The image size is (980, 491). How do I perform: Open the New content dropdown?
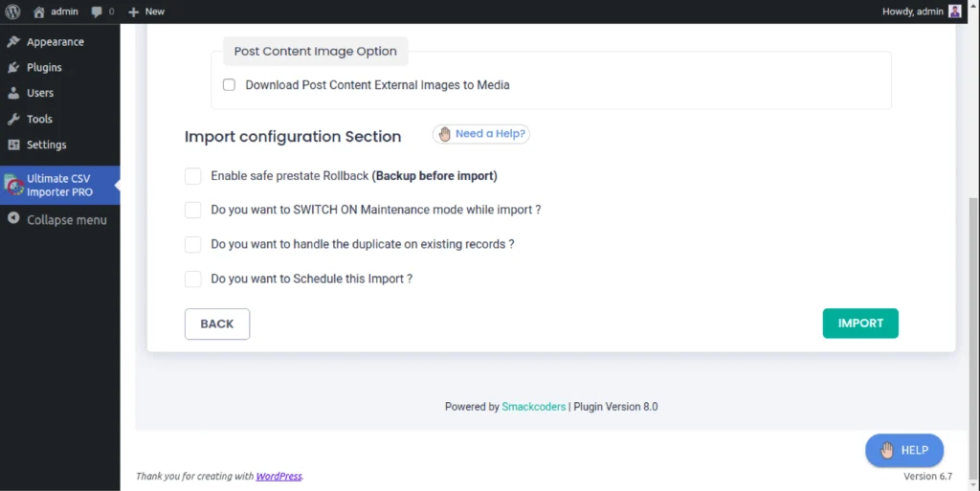pos(146,11)
